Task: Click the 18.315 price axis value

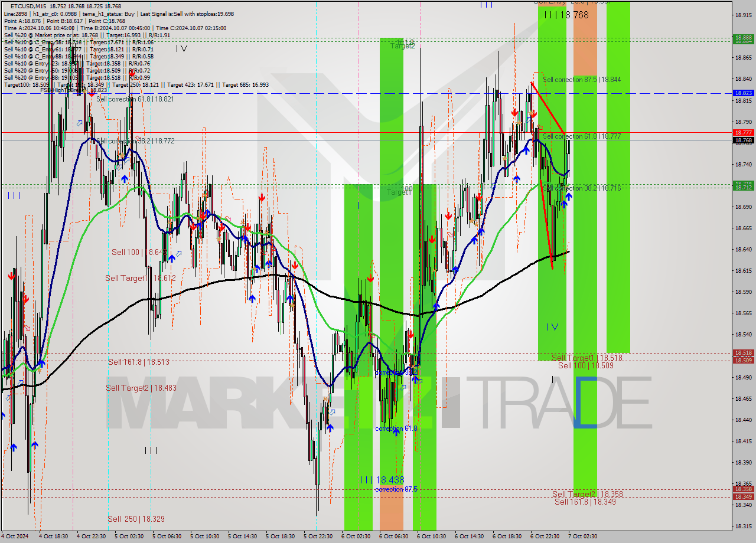Action: point(743,526)
